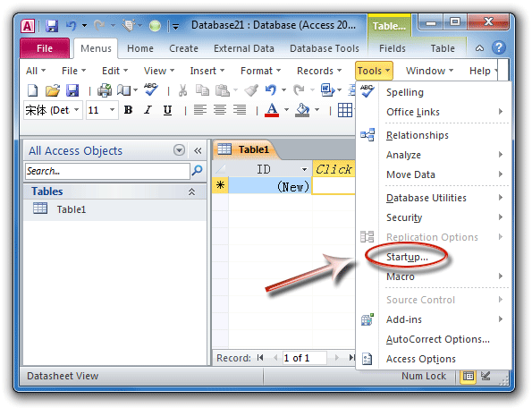
Task: Click the Gridlines icon
Action: click(345, 110)
